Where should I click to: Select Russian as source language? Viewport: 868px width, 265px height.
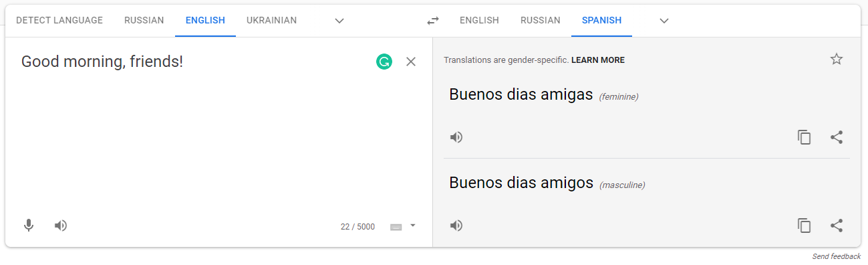(144, 21)
